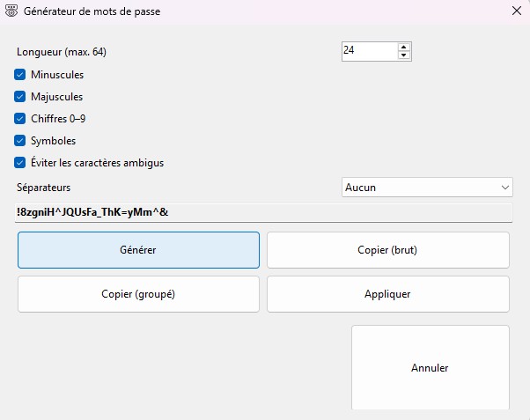Select the Copier (groupé) button

138,294
